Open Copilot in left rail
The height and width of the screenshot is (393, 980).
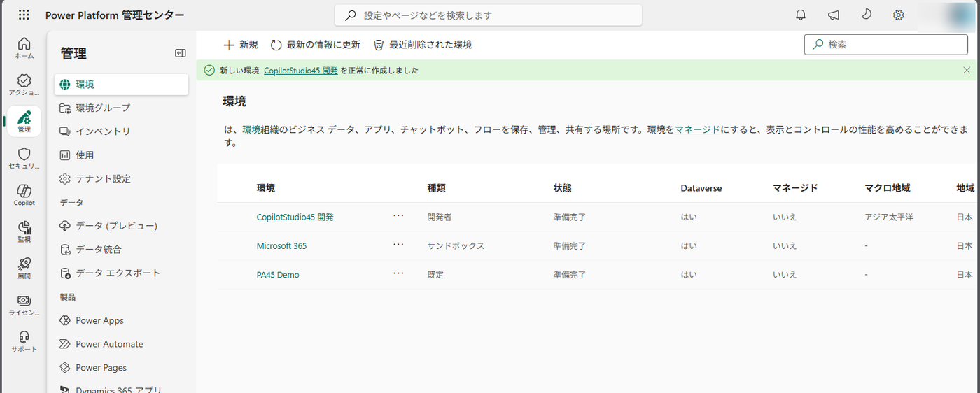click(x=24, y=195)
